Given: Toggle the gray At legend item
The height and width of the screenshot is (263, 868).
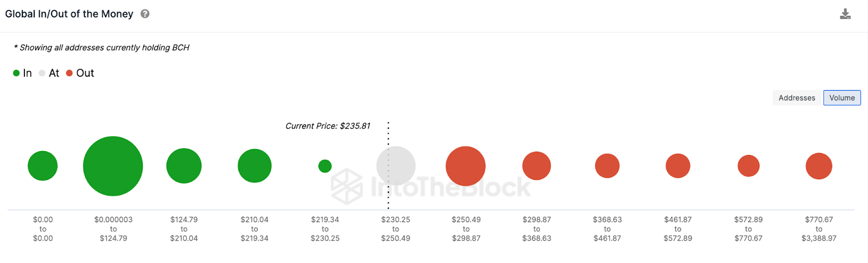Looking at the screenshot, I should coord(49,73).
